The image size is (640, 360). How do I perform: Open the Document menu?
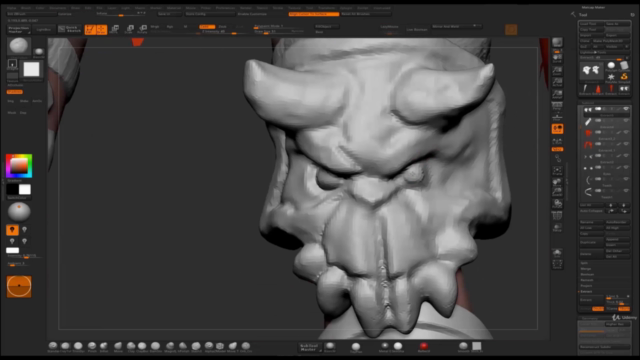click(x=58, y=8)
